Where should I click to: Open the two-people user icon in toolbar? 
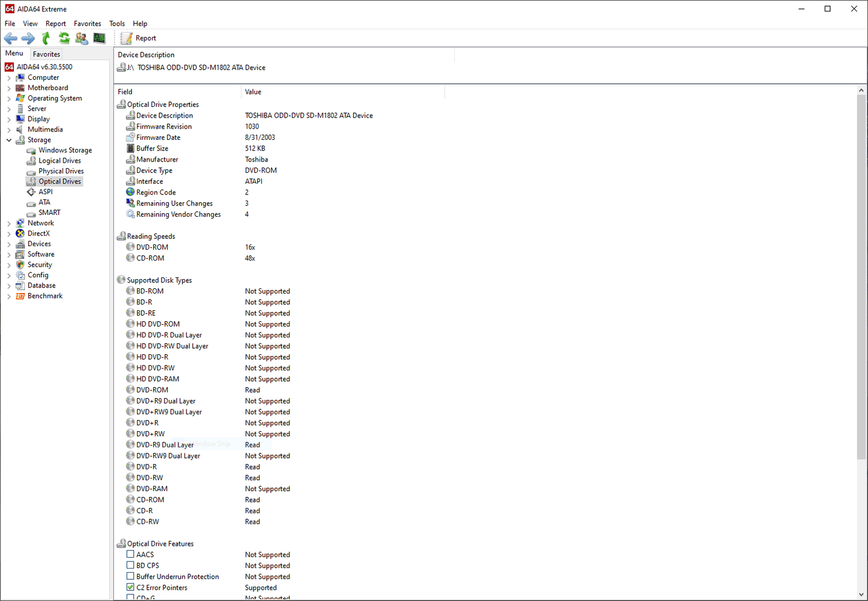click(x=82, y=38)
